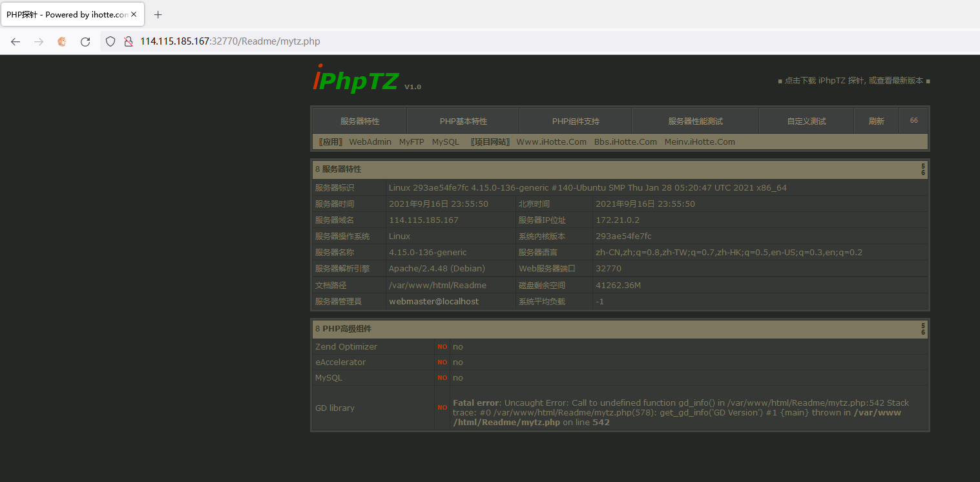This screenshot has width=980, height=482.
Task: Click the V1.0 version text beside the logo
Action: pos(413,87)
